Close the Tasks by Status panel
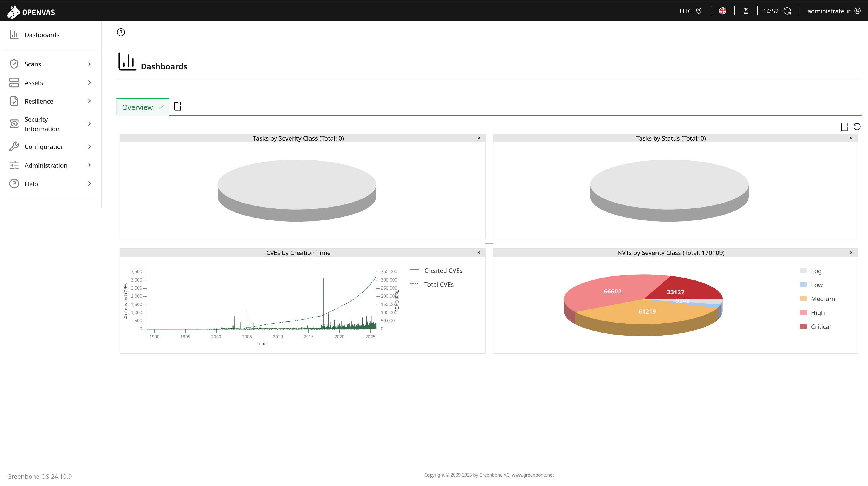 pyautogui.click(x=851, y=138)
